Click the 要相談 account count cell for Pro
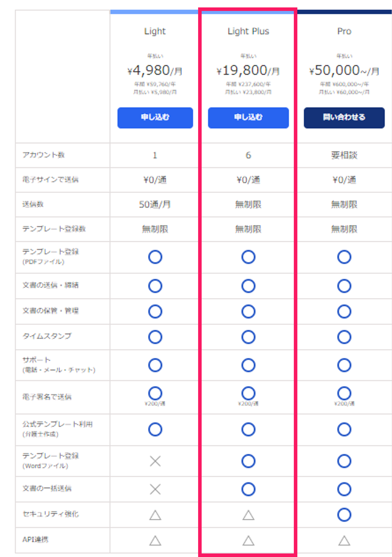Viewport: 392px width, 557px height. coord(344,155)
